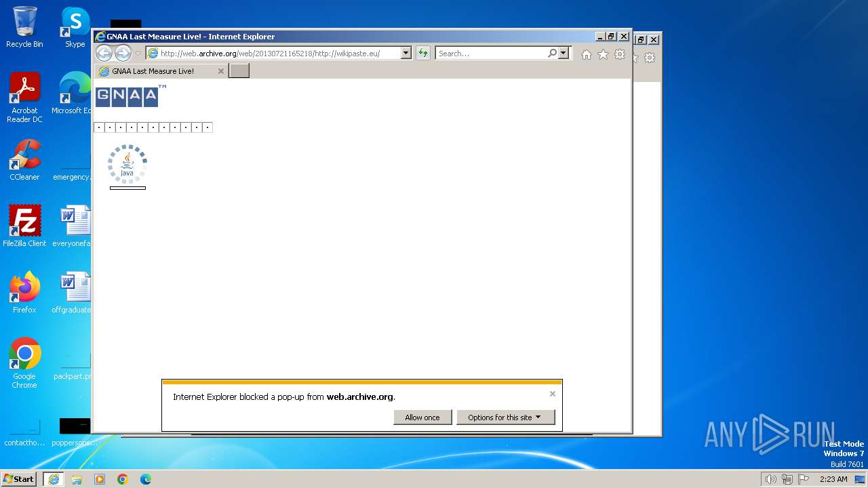Click Internet Explorer in the taskbar
Image resolution: width=868 pixels, height=488 pixels.
[53, 479]
